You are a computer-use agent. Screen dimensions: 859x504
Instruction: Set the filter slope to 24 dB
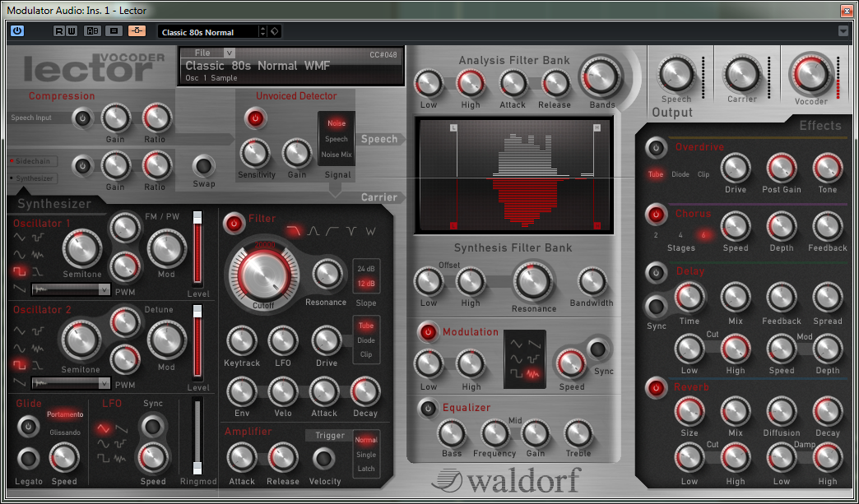pyautogui.click(x=366, y=270)
